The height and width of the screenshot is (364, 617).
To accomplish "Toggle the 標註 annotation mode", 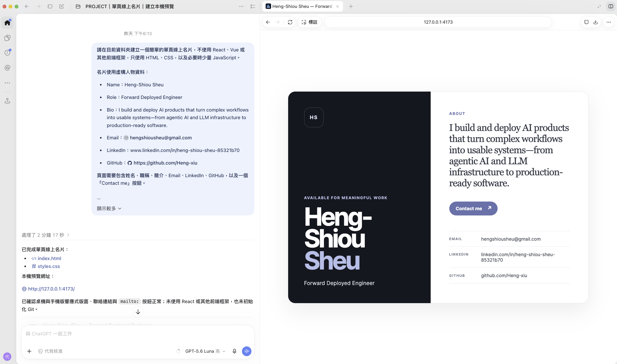I will pos(310,22).
